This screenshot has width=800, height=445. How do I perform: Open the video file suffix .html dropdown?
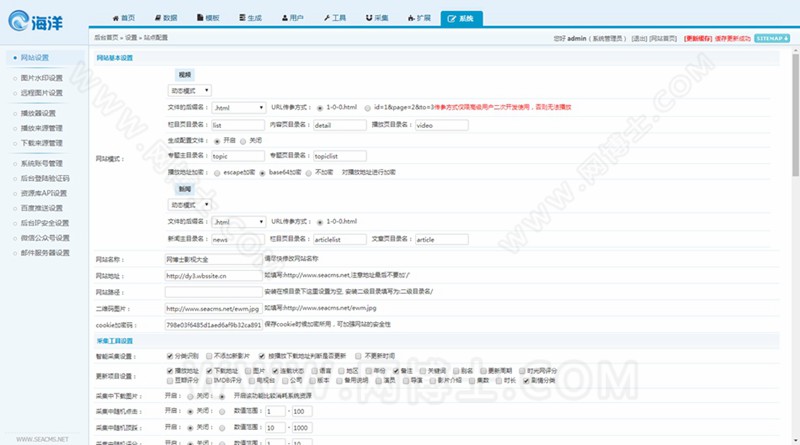pos(238,108)
